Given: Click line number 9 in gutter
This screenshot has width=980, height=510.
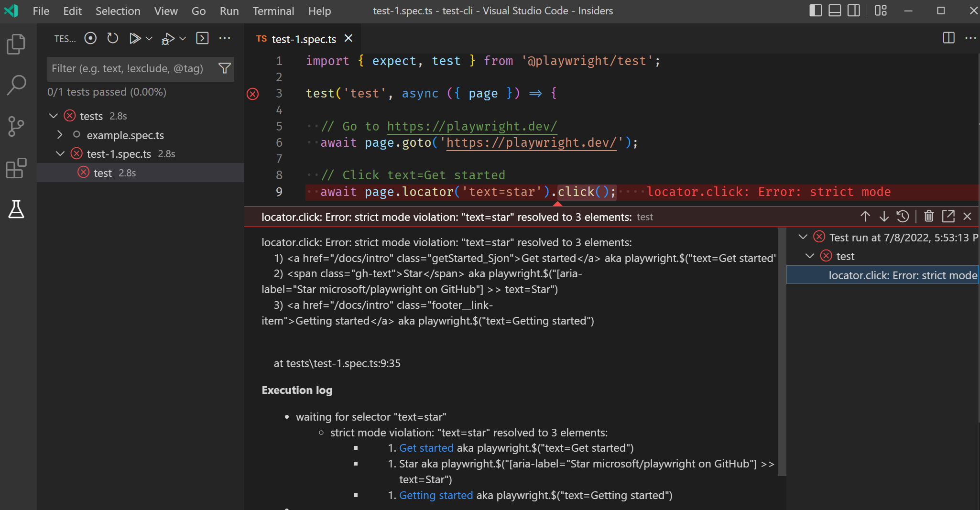Looking at the screenshot, I should point(279,192).
